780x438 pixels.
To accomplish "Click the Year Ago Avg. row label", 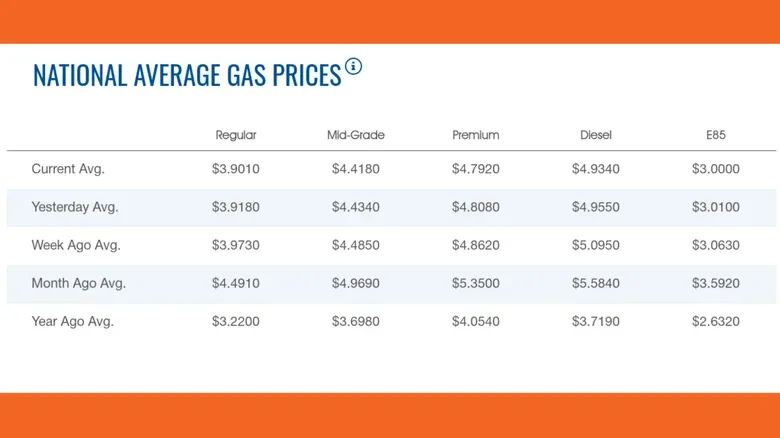I will (73, 321).
